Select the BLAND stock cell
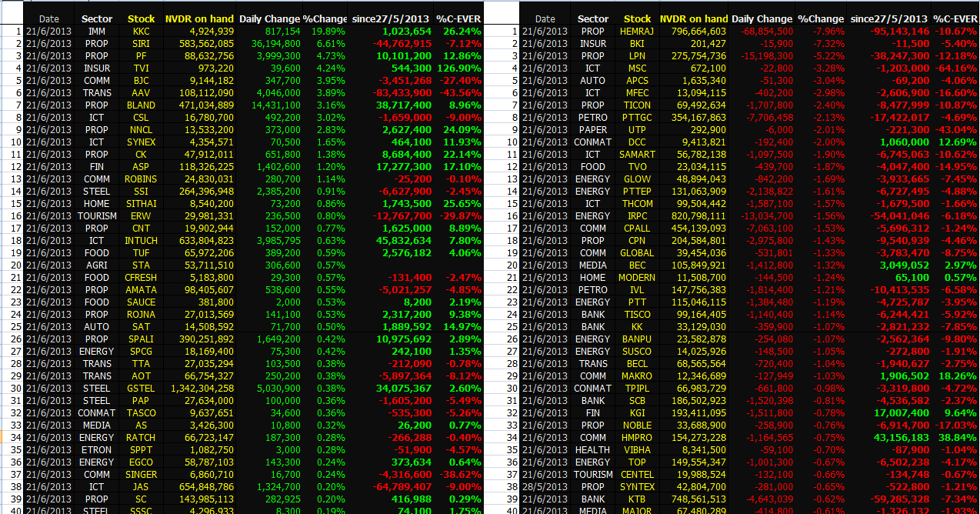 tap(142, 105)
